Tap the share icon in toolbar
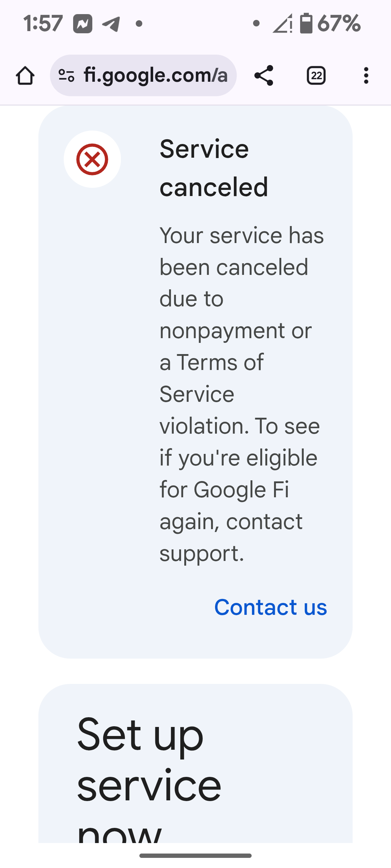391x868 pixels. pyautogui.click(x=264, y=76)
